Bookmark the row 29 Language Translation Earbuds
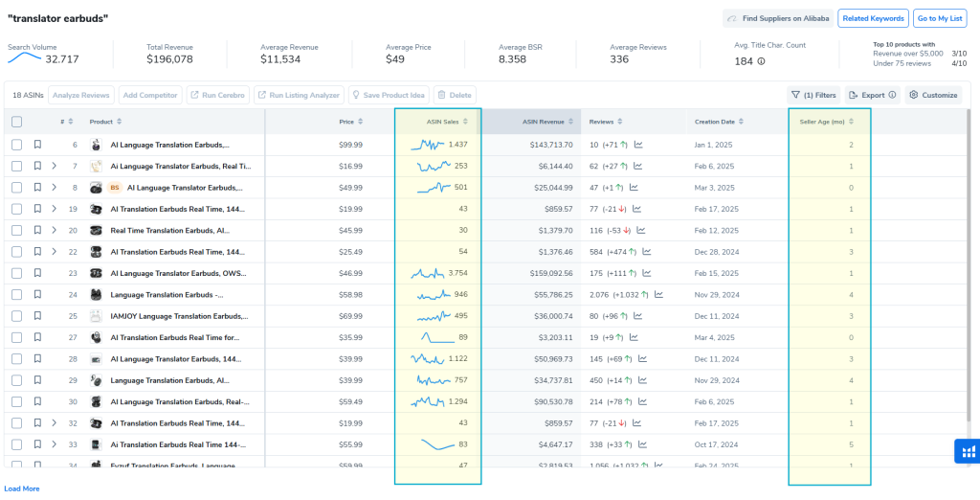This screenshot has width=980, height=500. [37, 380]
